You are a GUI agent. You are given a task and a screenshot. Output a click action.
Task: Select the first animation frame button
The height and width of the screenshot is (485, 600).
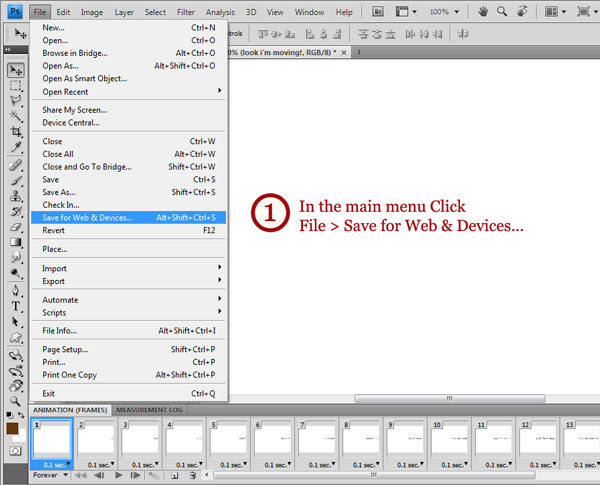point(80,475)
